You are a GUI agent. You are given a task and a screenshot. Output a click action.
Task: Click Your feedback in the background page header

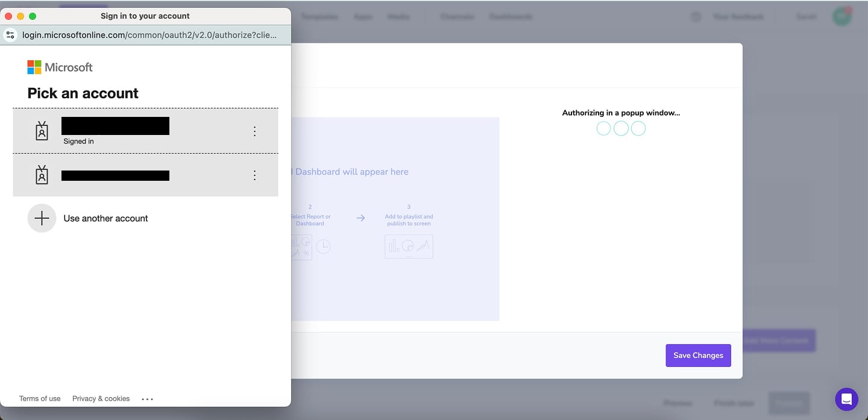(738, 17)
